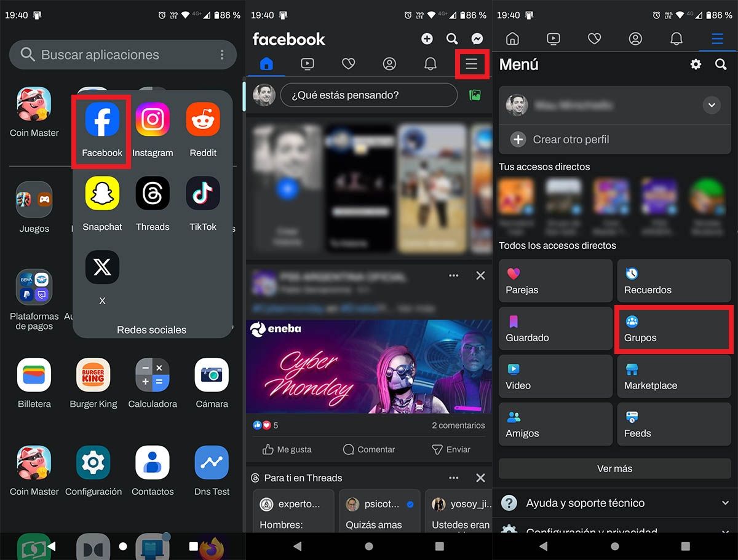
Task: Launch the Burger King app
Action: [93, 375]
